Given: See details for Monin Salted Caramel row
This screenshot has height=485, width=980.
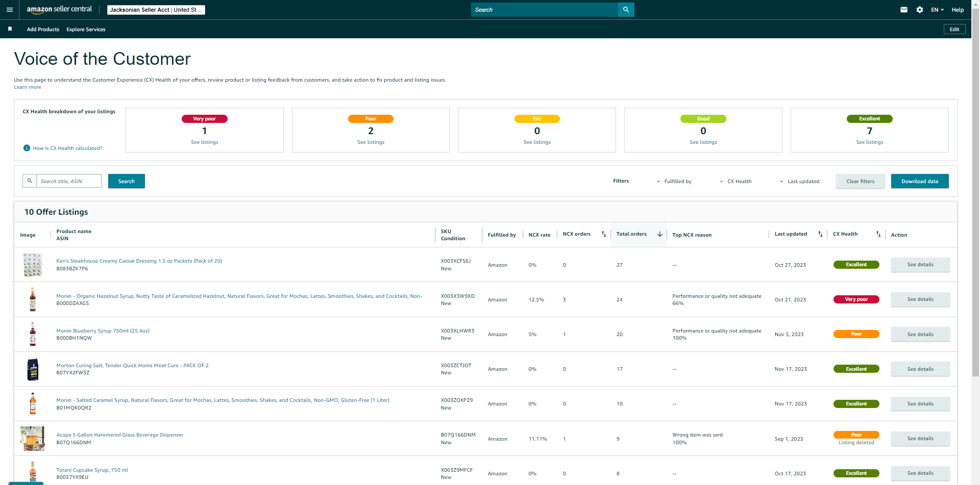Looking at the screenshot, I should point(920,404).
